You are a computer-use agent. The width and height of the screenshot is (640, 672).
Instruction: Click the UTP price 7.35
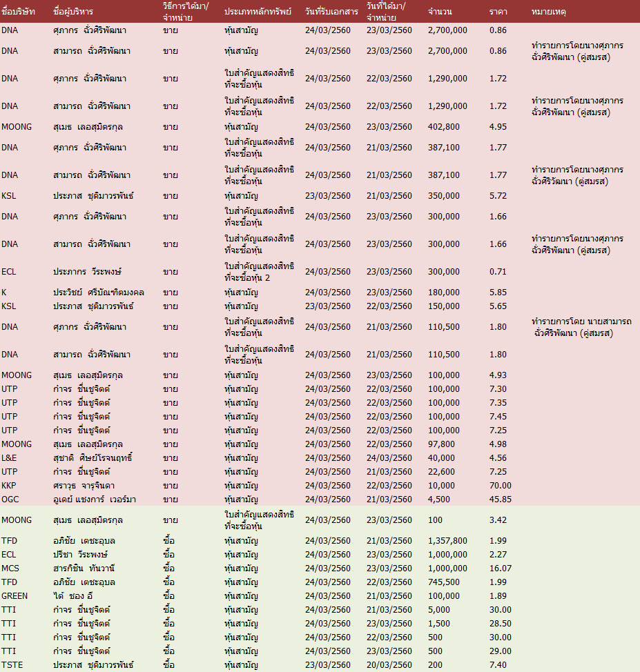pos(498,402)
